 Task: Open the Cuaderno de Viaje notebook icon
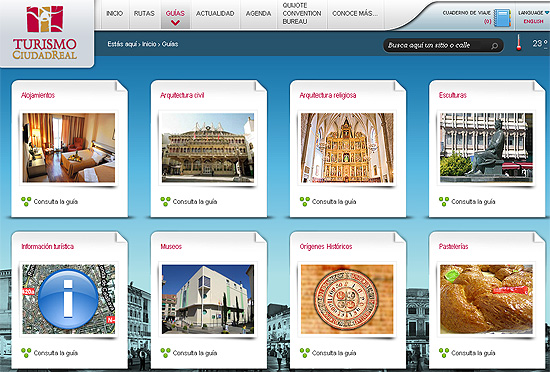coord(502,18)
